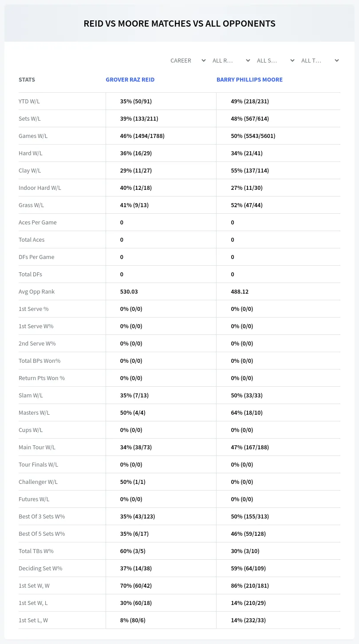Viewport: 359px width, 644px height.
Task: Open the 'ALL S…' filter dropdown
Action: (276, 60)
